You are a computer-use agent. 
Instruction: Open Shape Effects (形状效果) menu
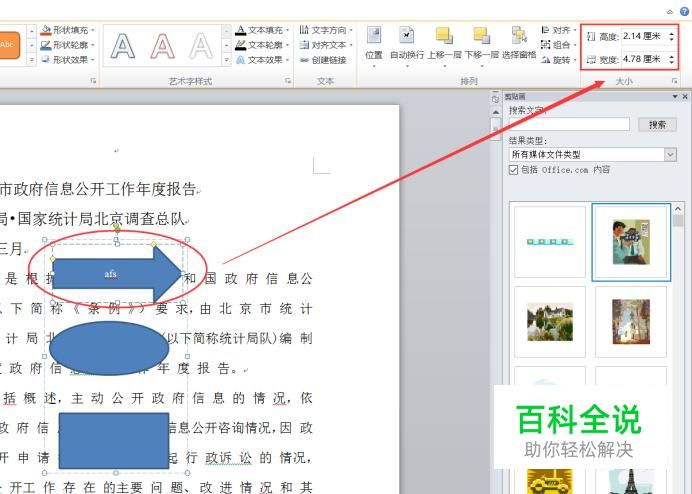pyautogui.click(x=68, y=60)
